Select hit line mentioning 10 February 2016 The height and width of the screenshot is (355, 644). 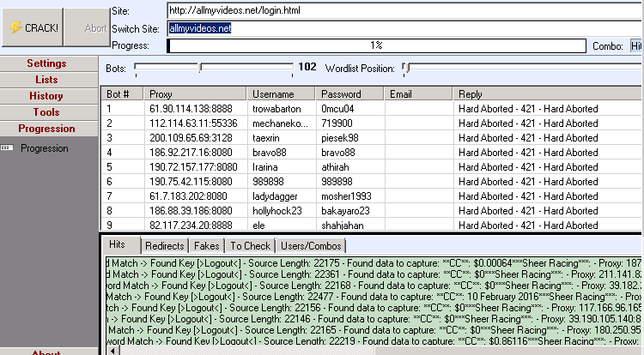[x=374, y=297]
